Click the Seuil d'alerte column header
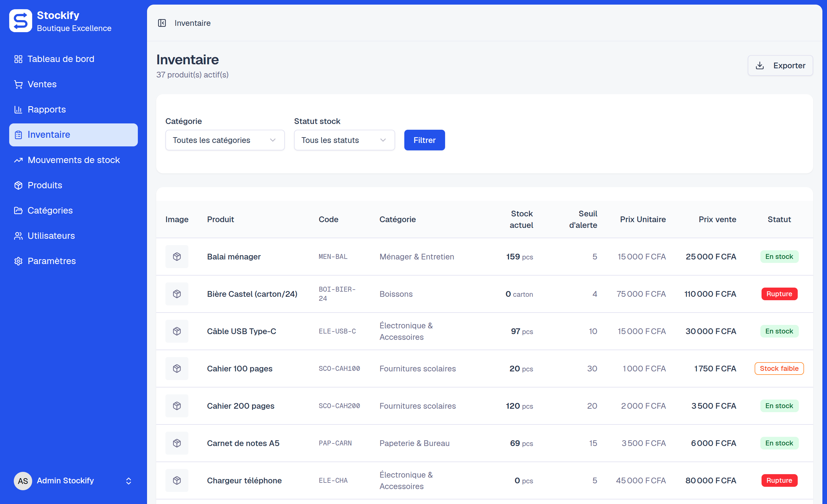Screen dimensions: 827x504 click(x=583, y=219)
